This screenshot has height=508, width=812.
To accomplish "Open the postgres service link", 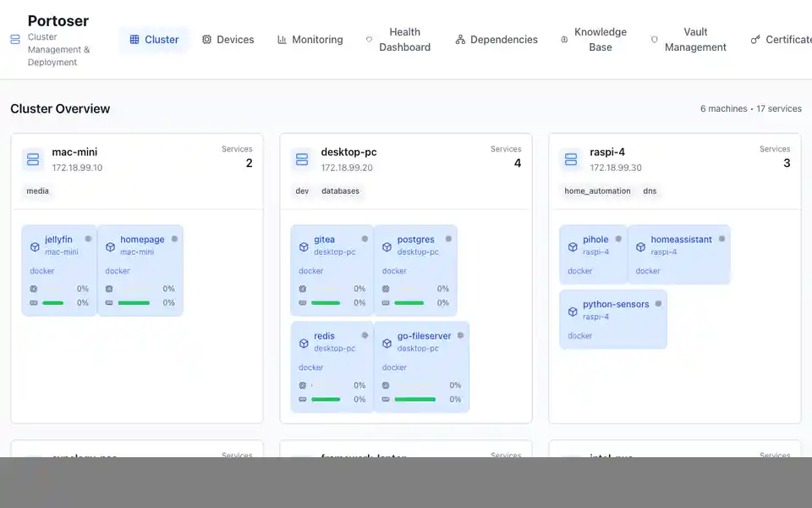I will pyautogui.click(x=416, y=240).
